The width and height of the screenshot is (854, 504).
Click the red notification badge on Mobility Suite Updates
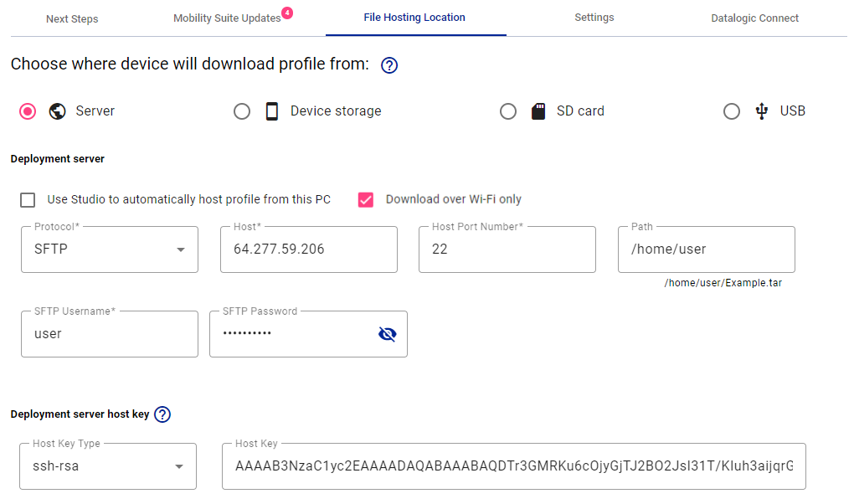[287, 13]
